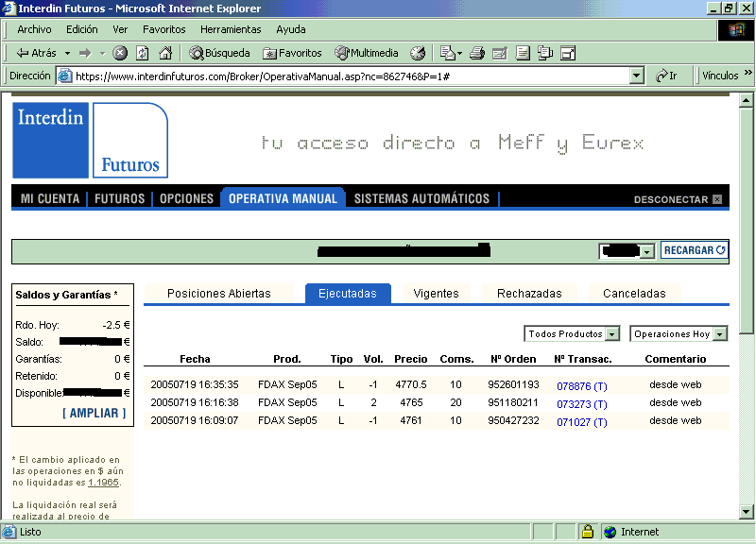Click the page scrollbar down arrow
The image size is (756, 544).
click(747, 512)
